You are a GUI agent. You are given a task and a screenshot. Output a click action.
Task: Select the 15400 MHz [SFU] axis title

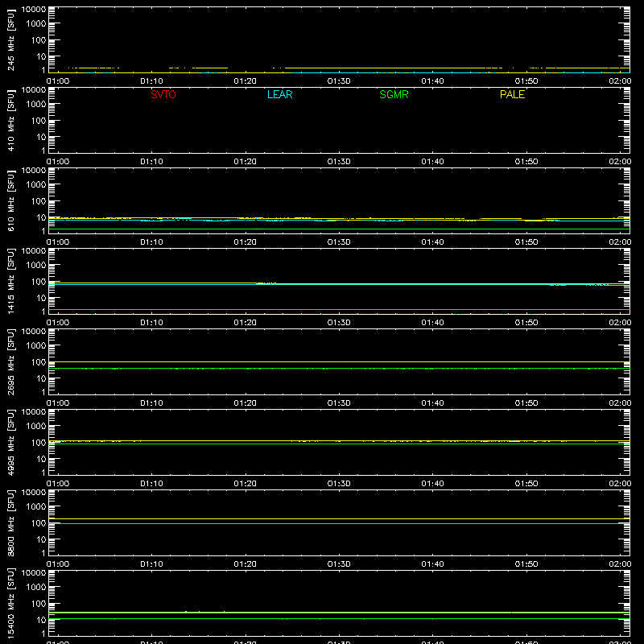click(x=11, y=603)
